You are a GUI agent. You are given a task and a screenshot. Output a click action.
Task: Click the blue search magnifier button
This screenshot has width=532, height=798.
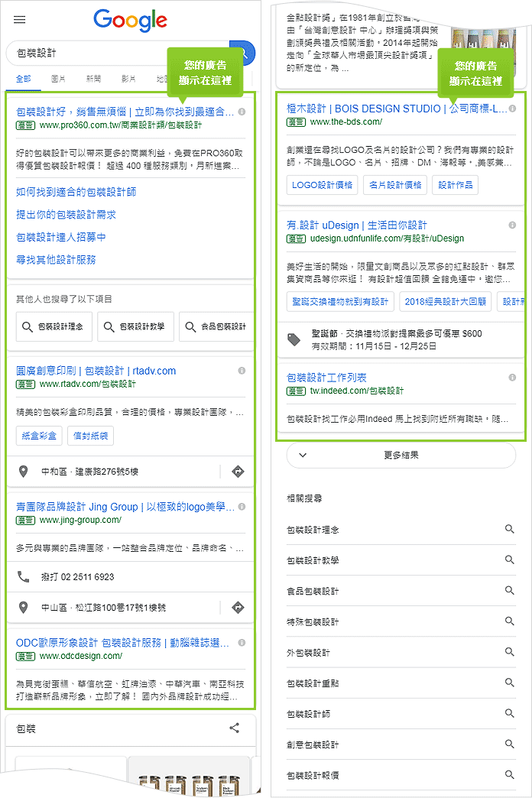[246, 54]
